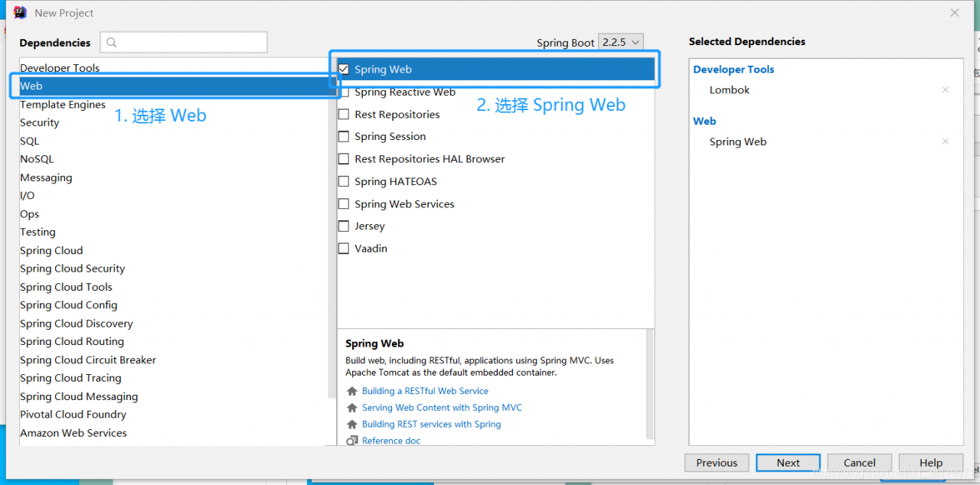Click the home icon beside Building REST services with Spring
Viewport: 980px width, 485px height.
(352, 425)
